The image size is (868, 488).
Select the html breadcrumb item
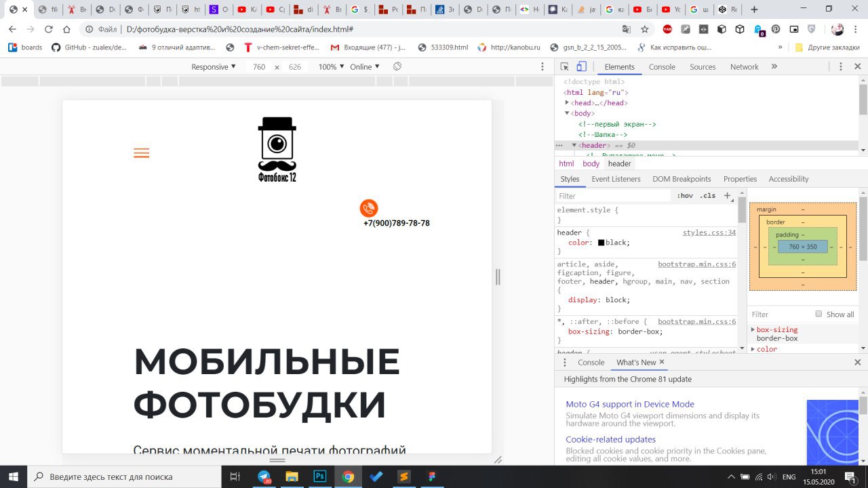(x=566, y=164)
